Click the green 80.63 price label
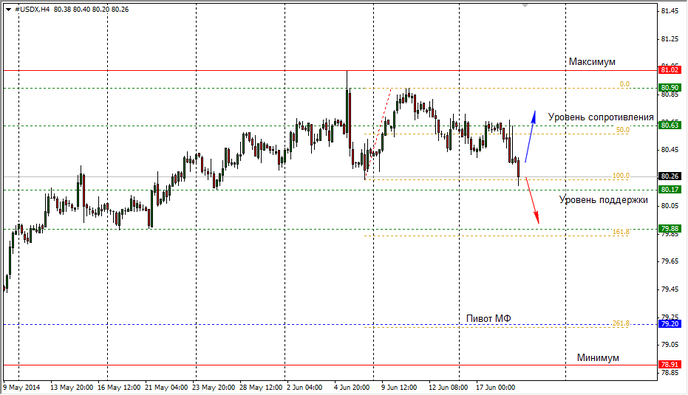Screen dimensions: 688x395 click(670, 126)
